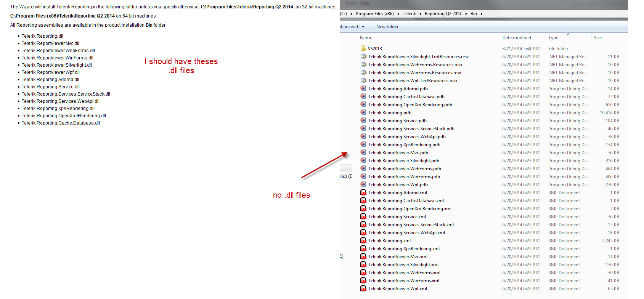644x299 pixels.
Task: Click the icon for Telerik.Reporting.OpenXmlRendering.pdb
Action: tap(363, 105)
